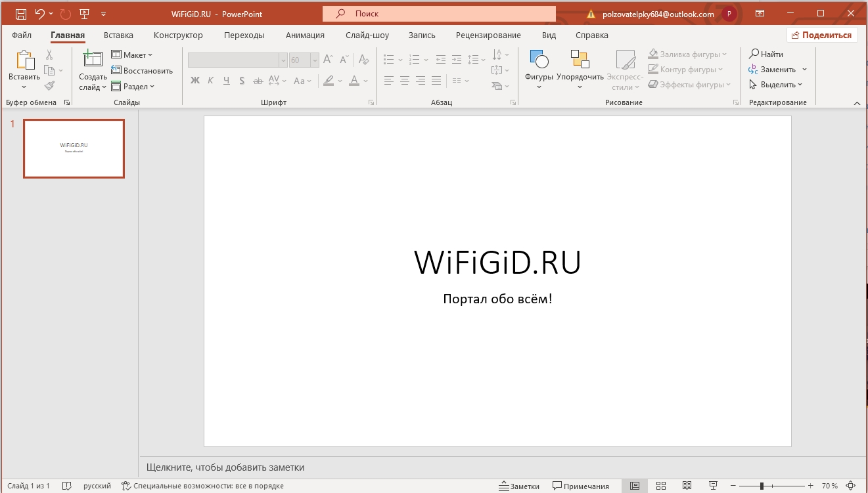Viewport: 868px width, 493px height.
Task: Apply text highlight color
Action: point(329,81)
